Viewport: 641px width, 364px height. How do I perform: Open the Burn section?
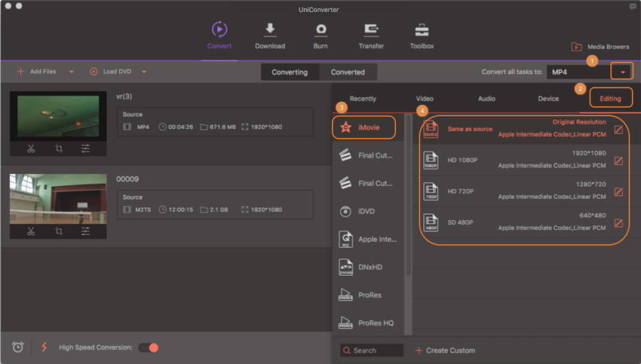tap(320, 36)
